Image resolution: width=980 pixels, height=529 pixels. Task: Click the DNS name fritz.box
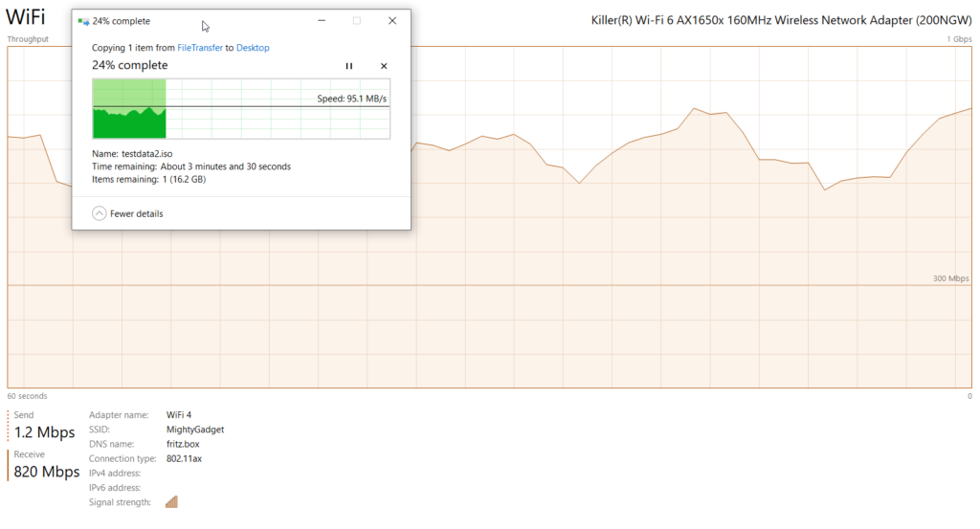point(182,444)
